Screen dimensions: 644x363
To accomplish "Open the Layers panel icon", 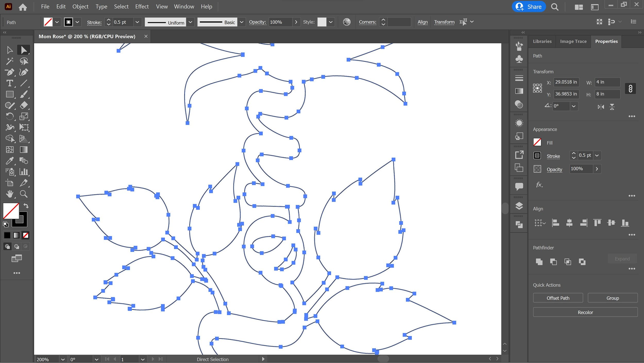I will (x=519, y=206).
